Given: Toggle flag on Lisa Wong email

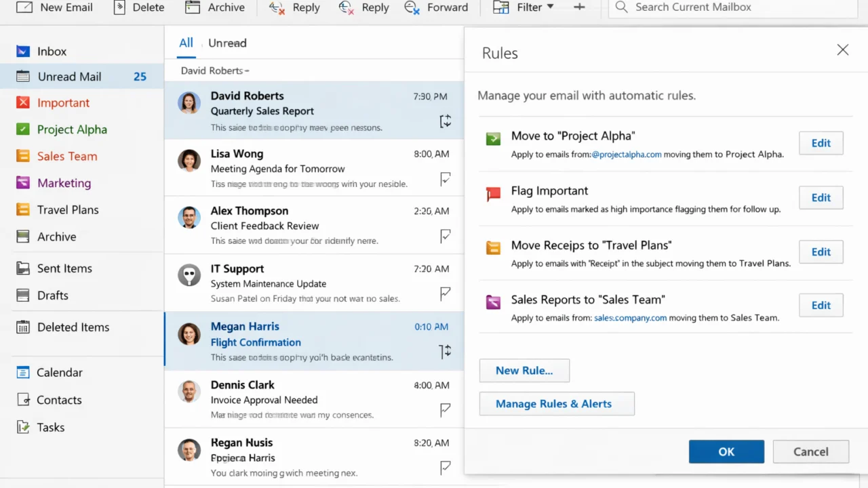Looking at the screenshot, I should coord(446,178).
